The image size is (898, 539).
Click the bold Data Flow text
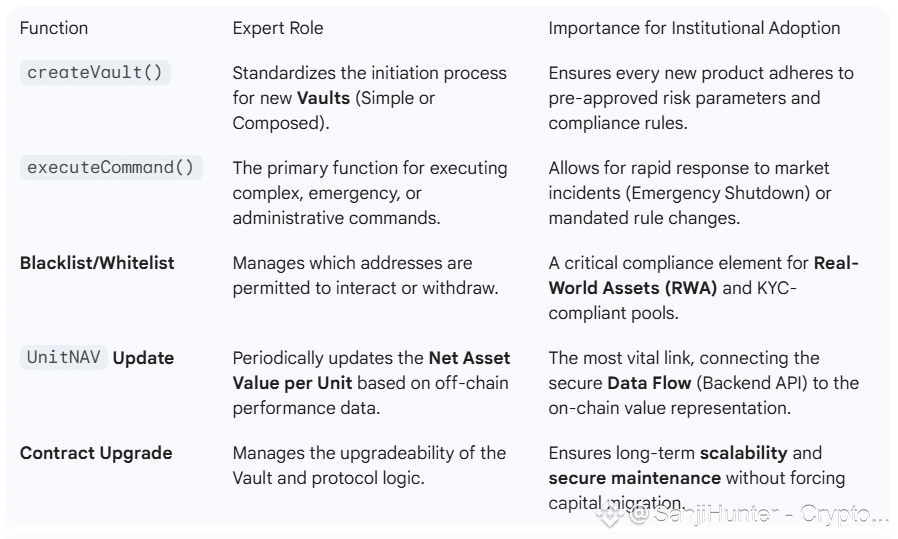click(649, 382)
